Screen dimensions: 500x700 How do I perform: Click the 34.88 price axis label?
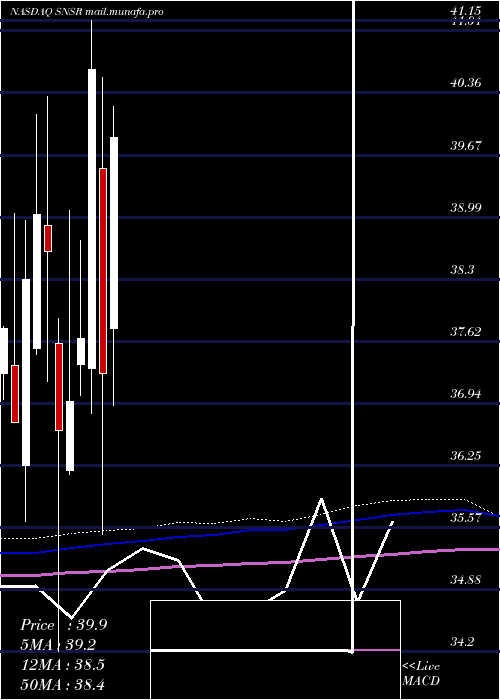466,580
